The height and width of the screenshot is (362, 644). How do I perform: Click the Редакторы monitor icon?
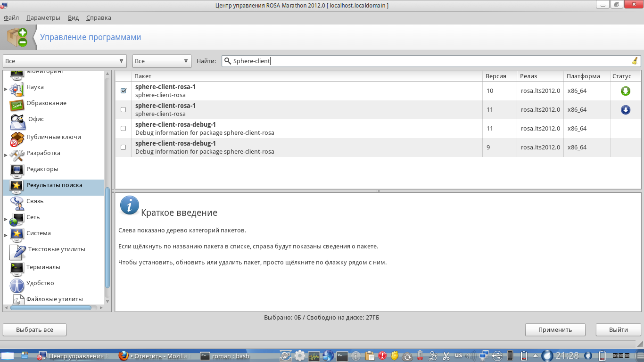coord(17,170)
